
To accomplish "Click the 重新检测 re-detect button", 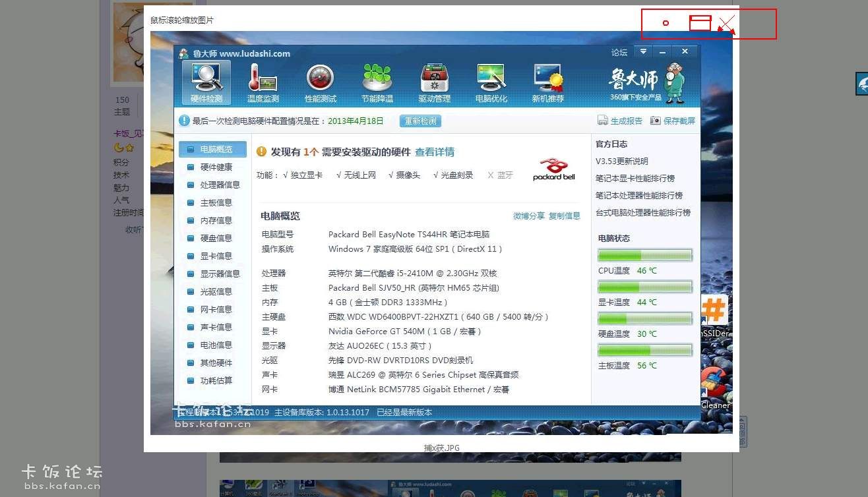I will pos(420,121).
